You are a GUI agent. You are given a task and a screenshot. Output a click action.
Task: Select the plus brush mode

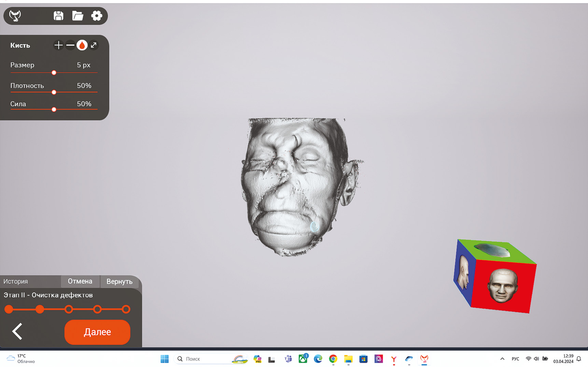58,45
